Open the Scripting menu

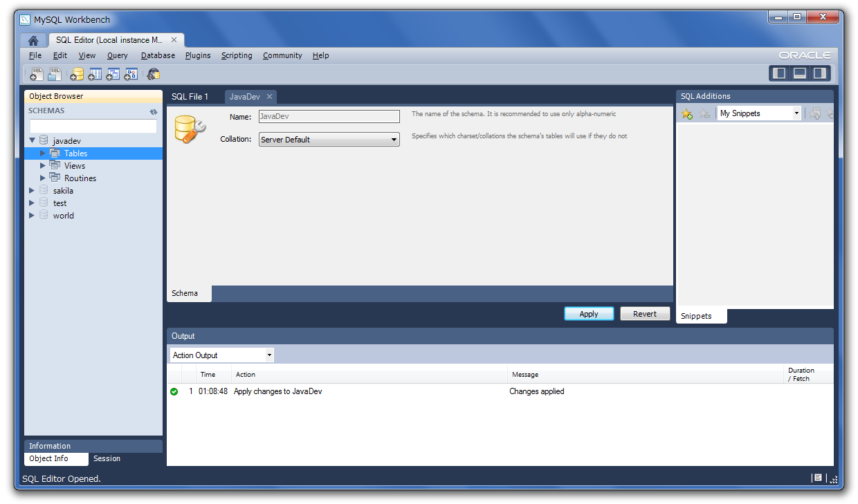(237, 55)
